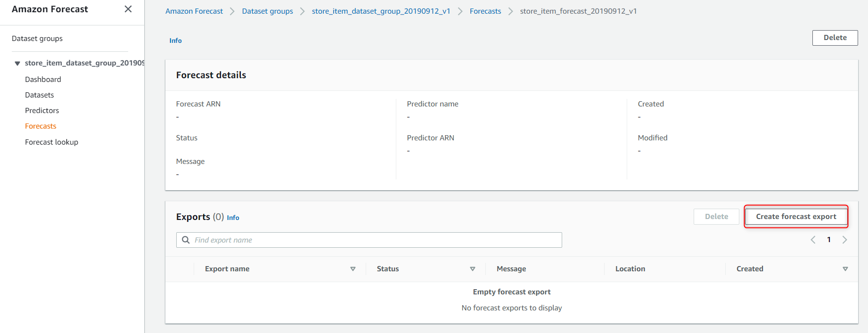This screenshot has width=868, height=333.
Task: Go to Forecasts breadcrumb link
Action: [x=485, y=11]
